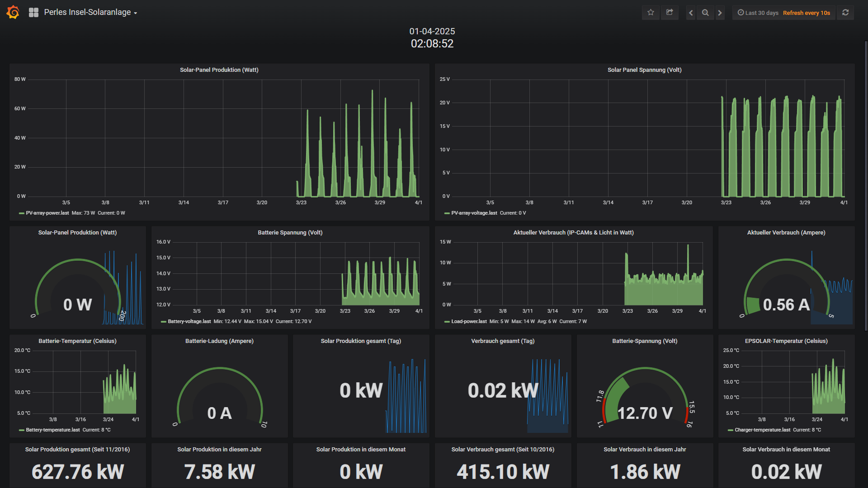Open the Last 30 days time picker

pyautogui.click(x=758, y=13)
